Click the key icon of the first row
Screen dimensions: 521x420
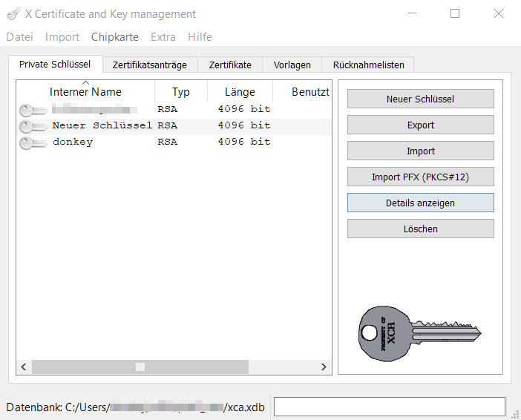pos(33,110)
